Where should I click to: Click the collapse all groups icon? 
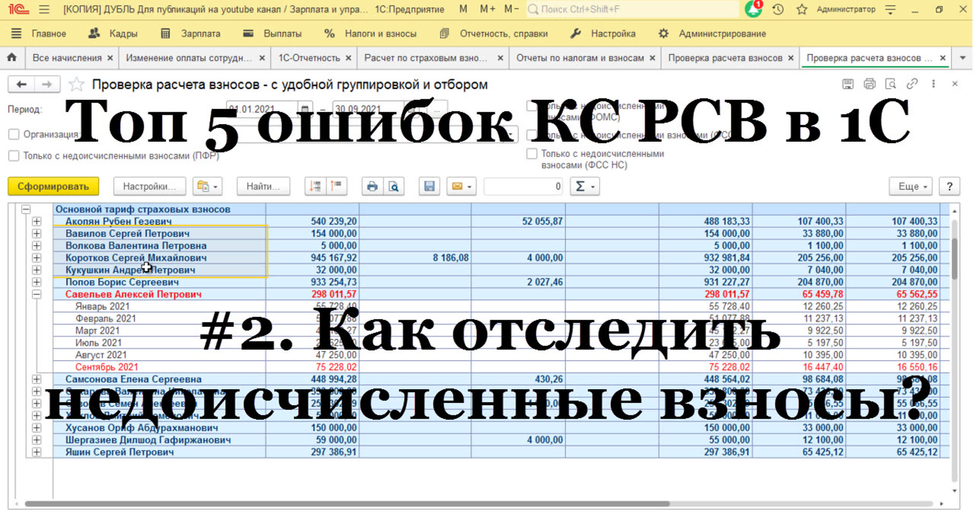click(337, 186)
